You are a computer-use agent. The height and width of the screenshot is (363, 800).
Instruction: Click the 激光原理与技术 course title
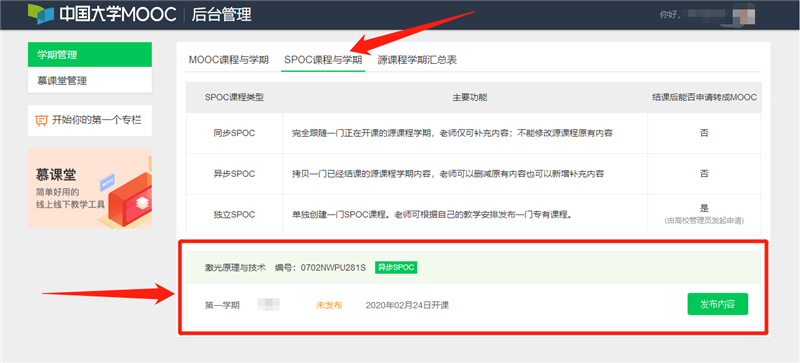click(x=235, y=267)
